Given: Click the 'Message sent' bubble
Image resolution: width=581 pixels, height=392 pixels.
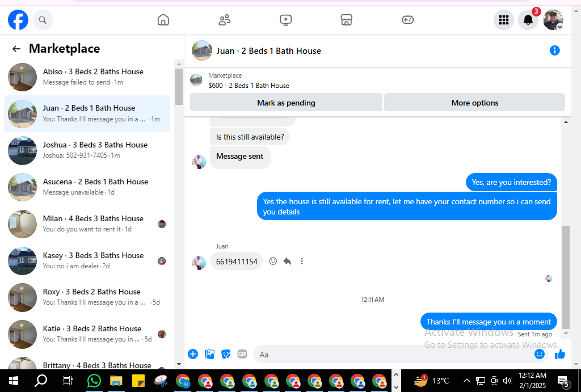Looking at the screenshot, I should (x=240, y=158).
